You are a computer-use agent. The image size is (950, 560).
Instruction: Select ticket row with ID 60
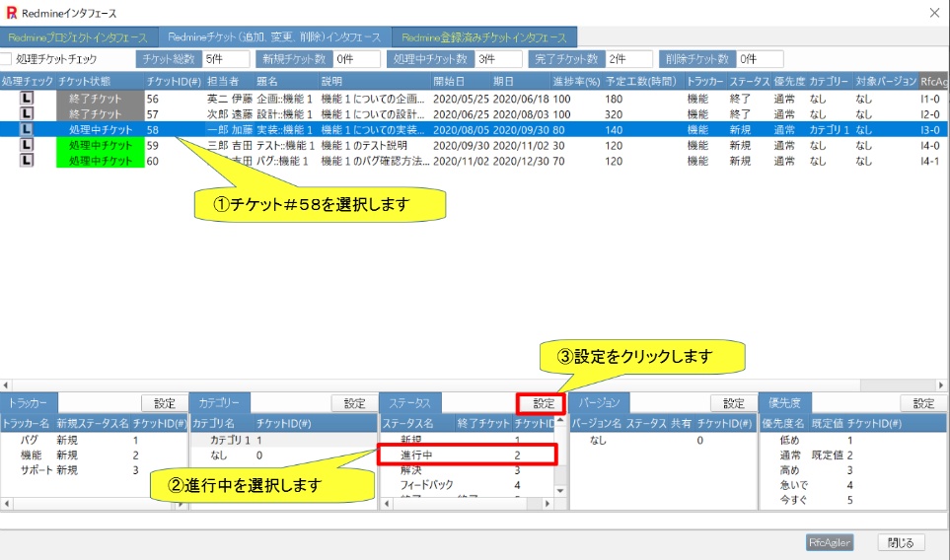pyautogui.click(x=475, y=161)
